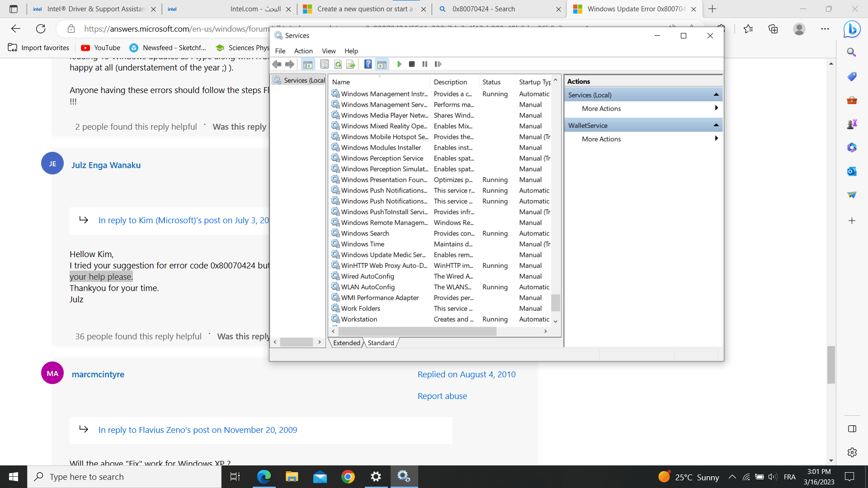This screenshot has height=488, width=868.
Task: Click the services list horizontal scrollbar thumb
Action: 417,331
